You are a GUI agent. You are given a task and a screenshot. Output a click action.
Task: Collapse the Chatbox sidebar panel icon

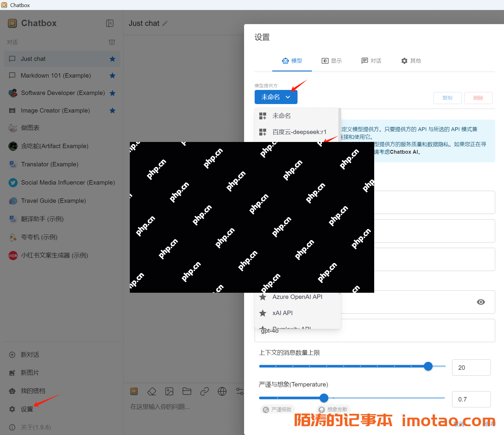tap(110, 23)
